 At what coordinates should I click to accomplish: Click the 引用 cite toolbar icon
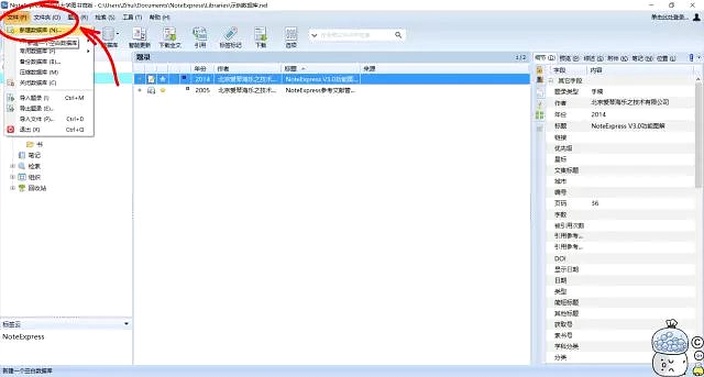(199, 34)
